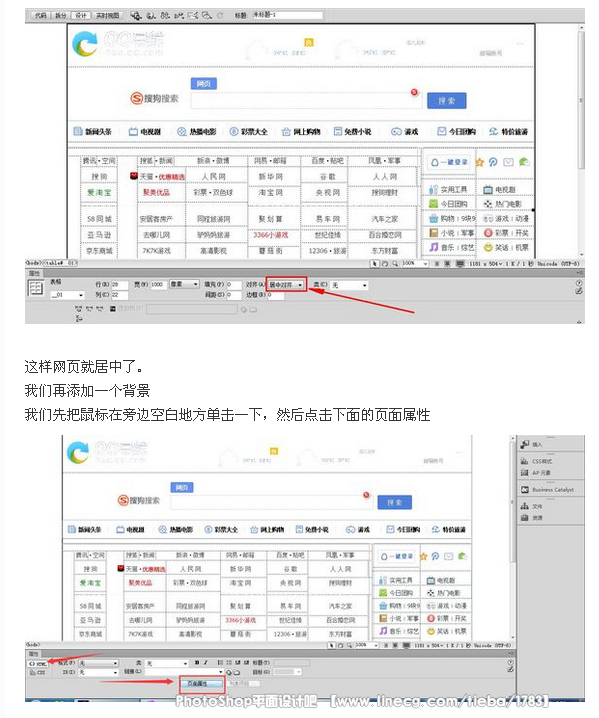Open the 类 class dropdown in bottom properties panel
599x718 pixels.
(167, 663)
